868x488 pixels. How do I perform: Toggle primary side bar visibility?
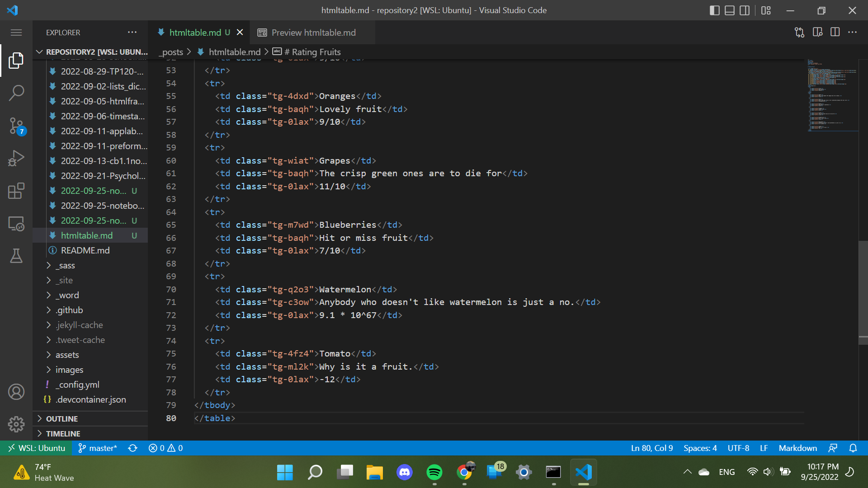tap(715, 10)
